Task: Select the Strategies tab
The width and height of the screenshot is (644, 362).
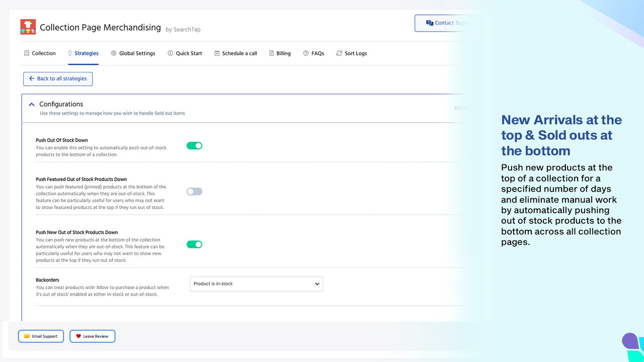Action: click(83, 53)
